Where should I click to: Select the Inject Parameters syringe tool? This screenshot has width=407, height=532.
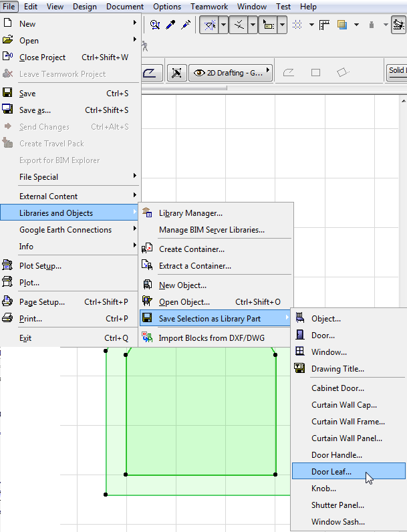point(186,25)
